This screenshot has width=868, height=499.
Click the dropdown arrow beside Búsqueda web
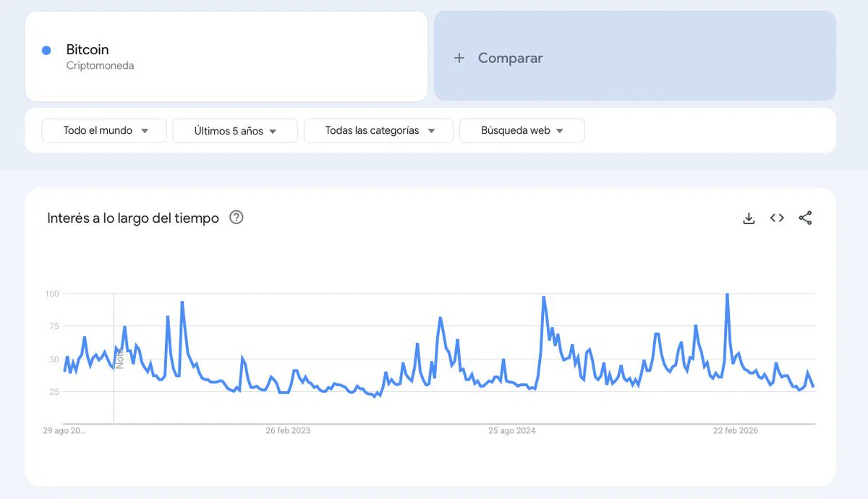tap(560, 132)
